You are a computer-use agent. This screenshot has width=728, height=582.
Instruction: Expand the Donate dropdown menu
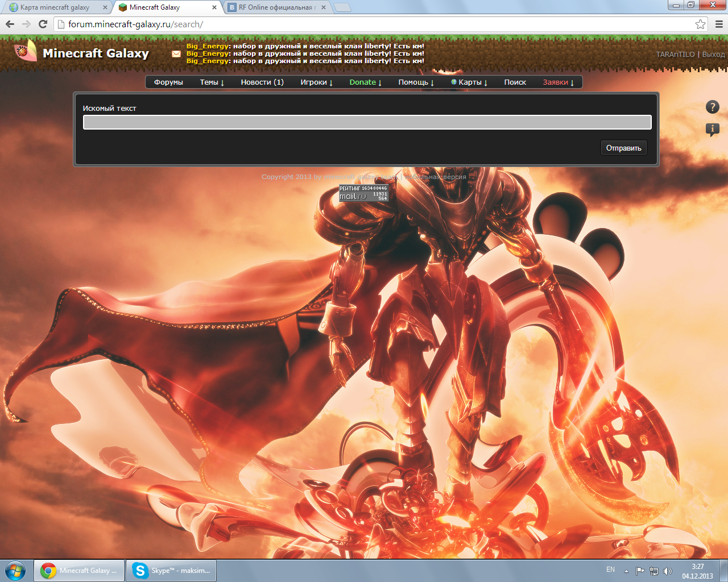[366, 82]
